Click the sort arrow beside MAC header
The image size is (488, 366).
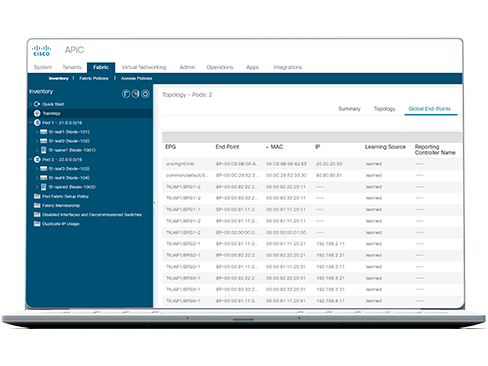pyautogui.click(x=267, y=147)
